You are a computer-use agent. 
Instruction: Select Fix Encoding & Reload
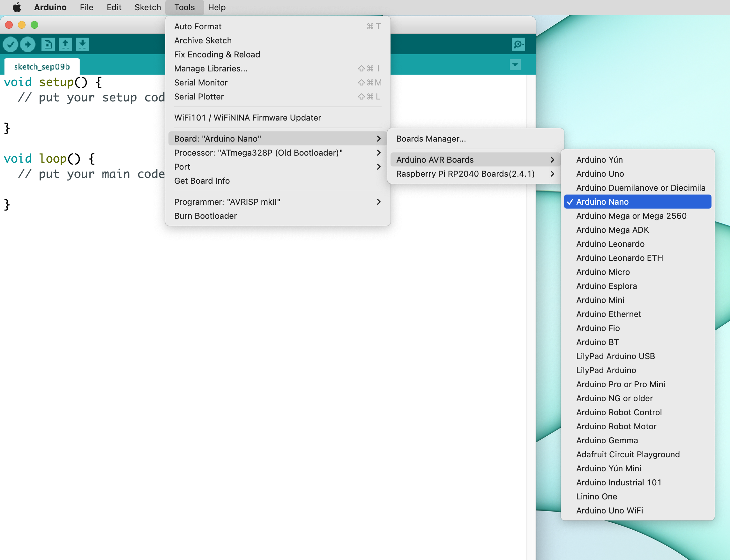(x=278, y=54)
